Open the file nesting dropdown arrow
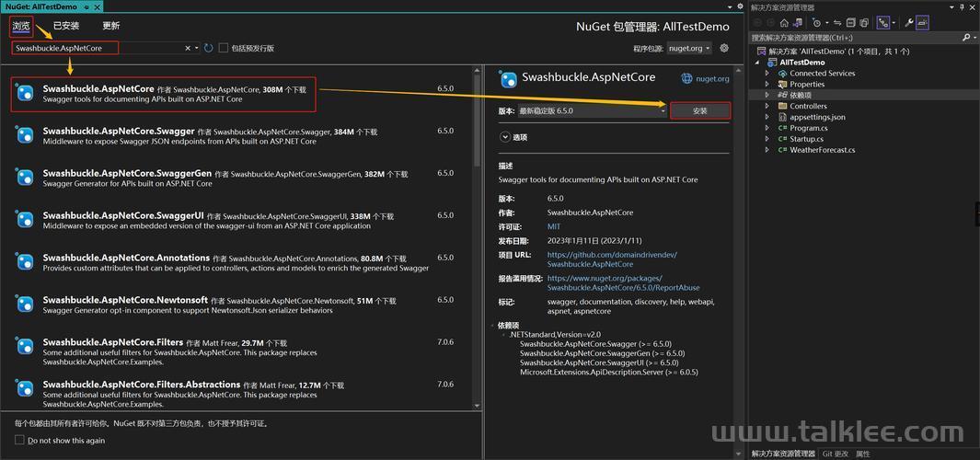 [894, 22]
